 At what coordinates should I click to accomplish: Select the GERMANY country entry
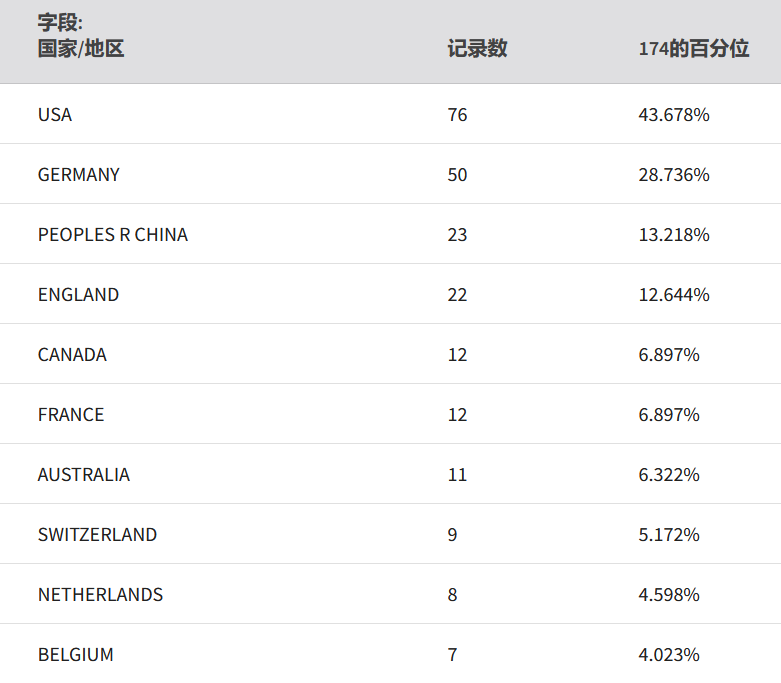[x=79, y=175]
